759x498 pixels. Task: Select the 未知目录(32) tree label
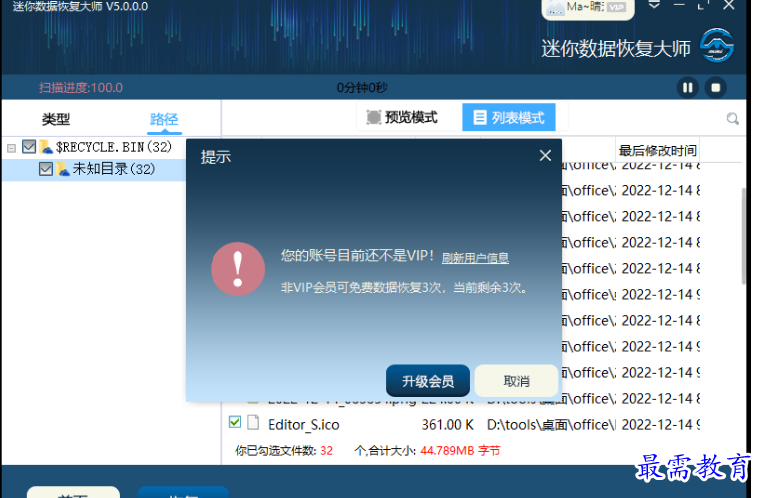(x=114, y=169)
